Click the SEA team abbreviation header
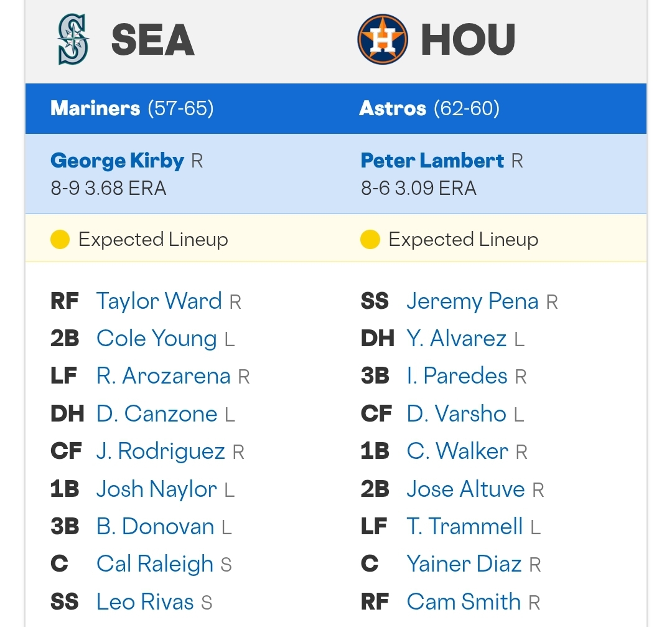Image resolution: width=672 pixels, height=627 pixels. [x=152, y=39]
